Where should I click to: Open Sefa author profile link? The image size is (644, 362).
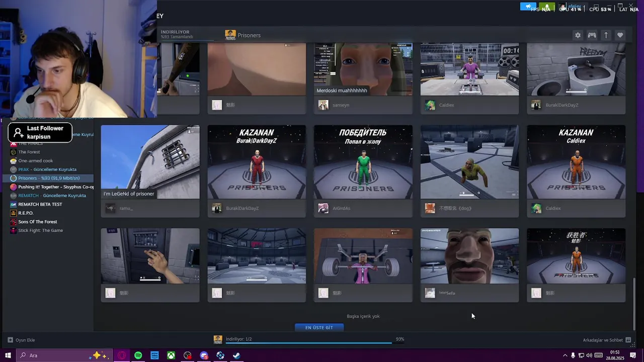coord(447,293)
